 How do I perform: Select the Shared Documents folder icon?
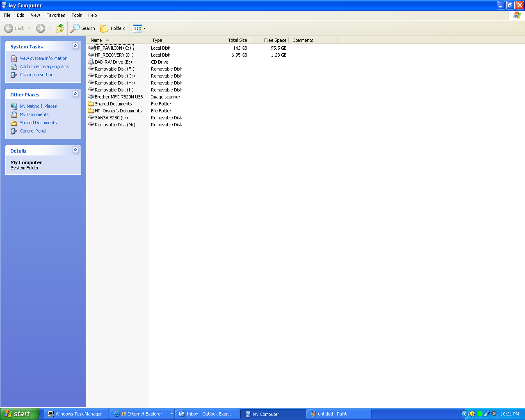click(x=91, y=104)
